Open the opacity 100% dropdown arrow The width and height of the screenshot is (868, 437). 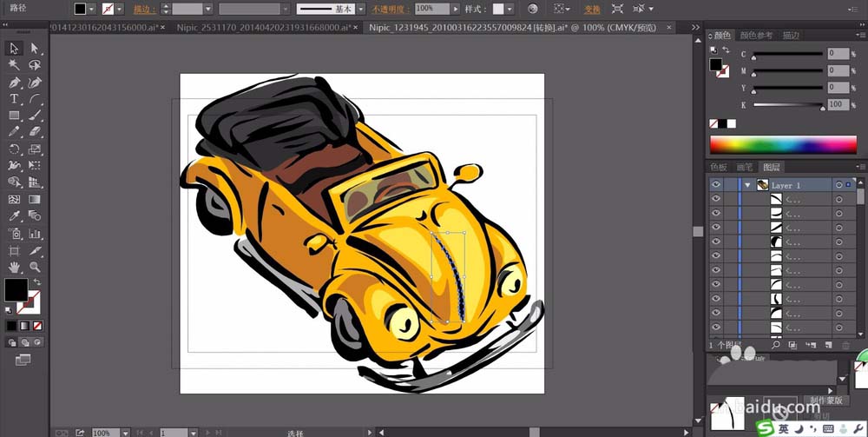(x=456, y=9)
